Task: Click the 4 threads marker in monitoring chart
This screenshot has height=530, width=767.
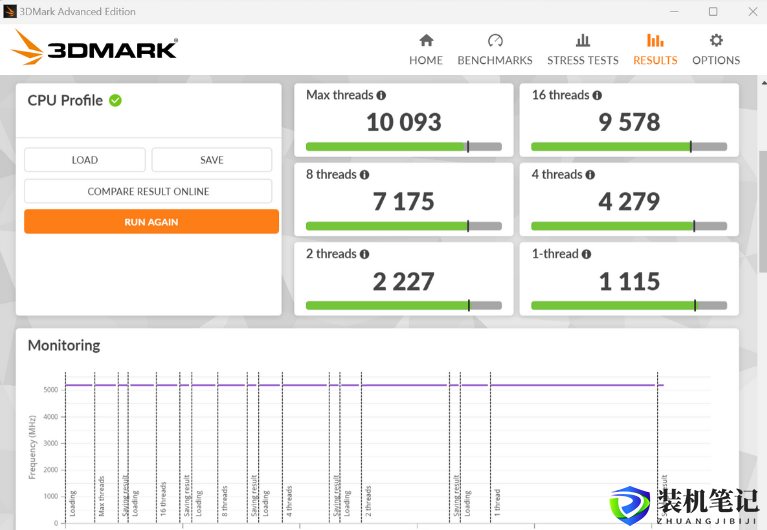Action: (289, 501)
